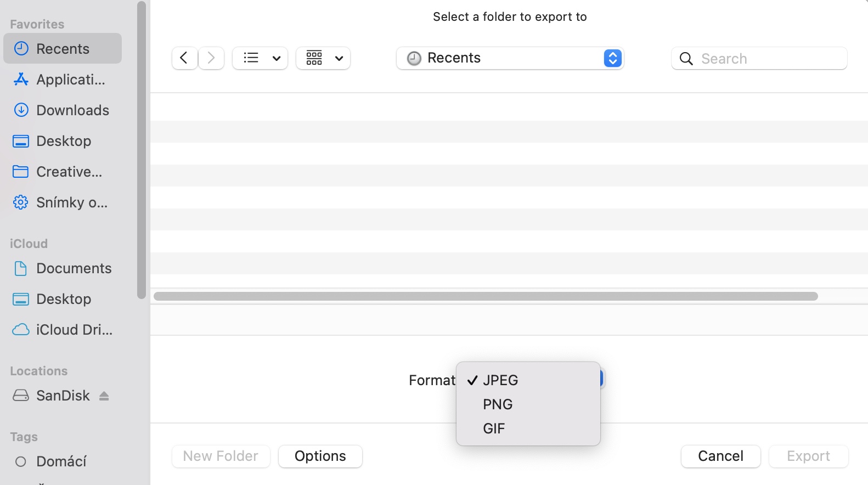Viewport: 868px width, 485px height.
Task: Open the Recents location popup
Action: pyautogui.click(x=510, y=58)
